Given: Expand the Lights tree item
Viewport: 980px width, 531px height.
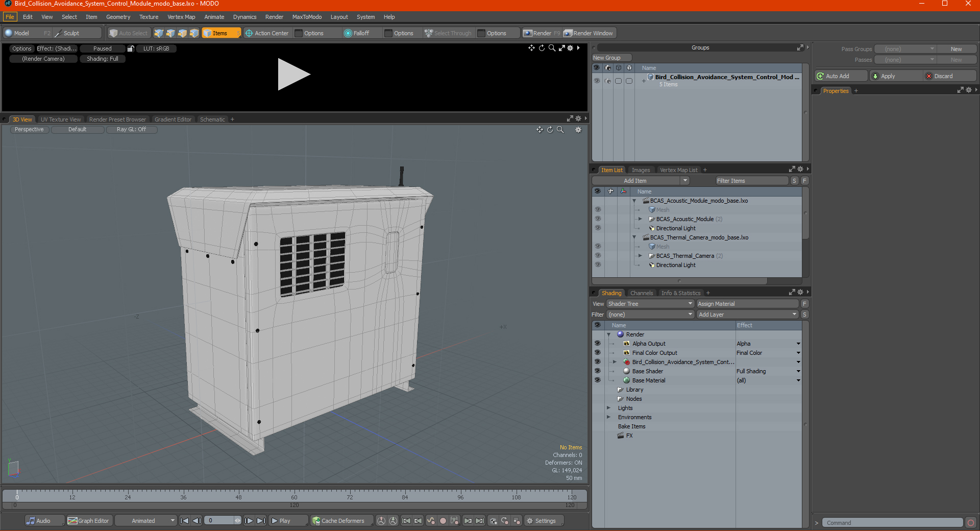Looking at the screenshot, I should tap(608, 408).
